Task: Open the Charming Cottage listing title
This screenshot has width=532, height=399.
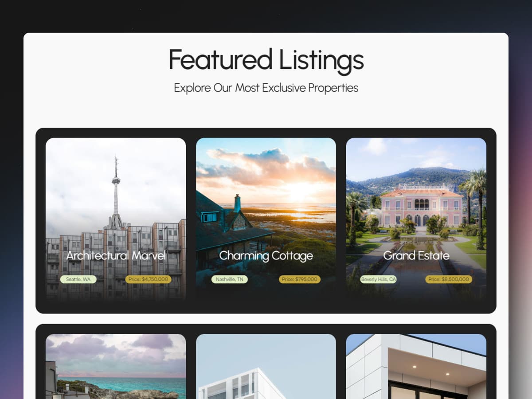Action: pos(266,255)
